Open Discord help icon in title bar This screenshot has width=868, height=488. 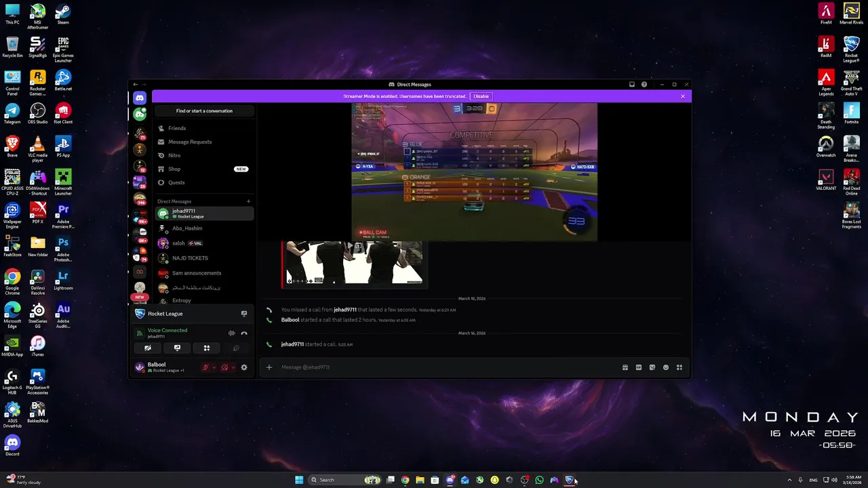point(644,85)
